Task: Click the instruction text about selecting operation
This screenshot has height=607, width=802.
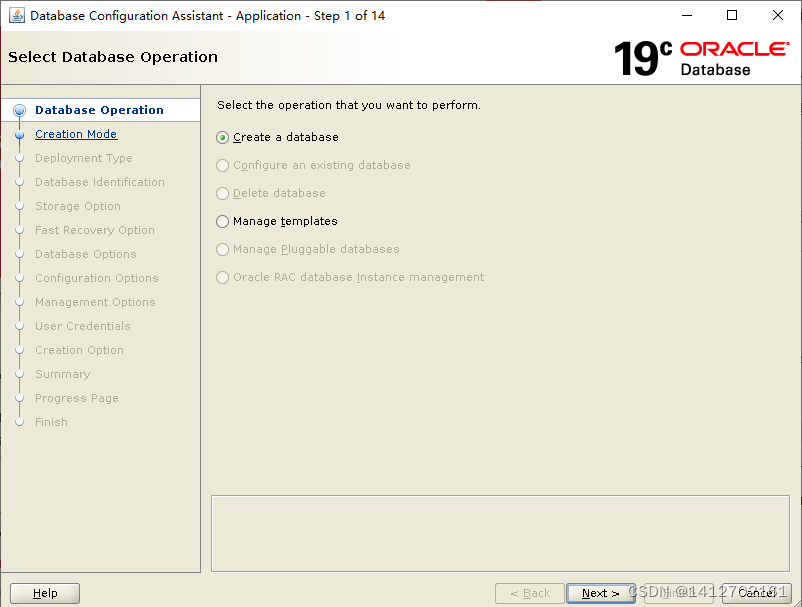Action: [x=349, y=105]
